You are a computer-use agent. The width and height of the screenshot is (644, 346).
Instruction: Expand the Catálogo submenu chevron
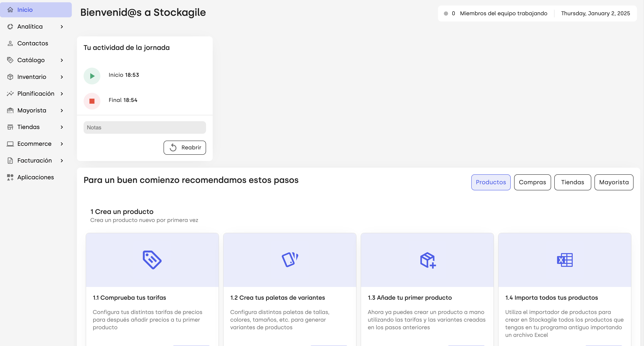(62, 60)
